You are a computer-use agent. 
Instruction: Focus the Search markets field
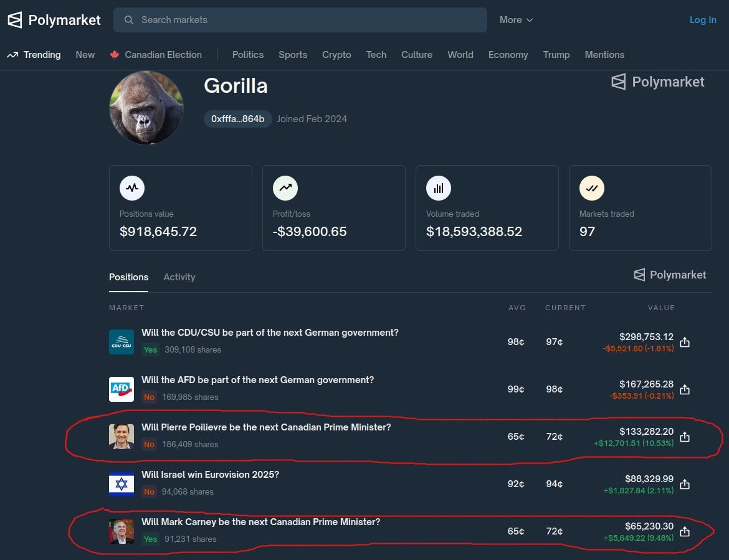click(x=300, y=20)
